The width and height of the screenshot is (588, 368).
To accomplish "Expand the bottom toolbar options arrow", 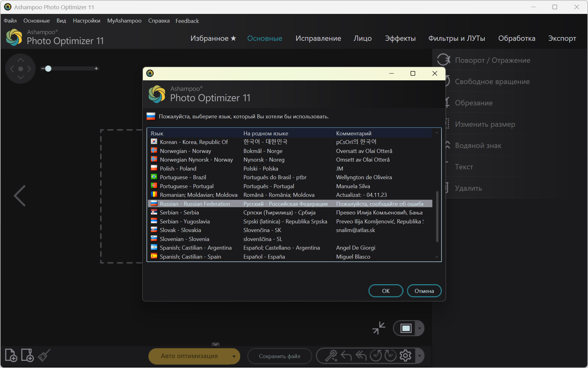I will click(x=420, y=356).
